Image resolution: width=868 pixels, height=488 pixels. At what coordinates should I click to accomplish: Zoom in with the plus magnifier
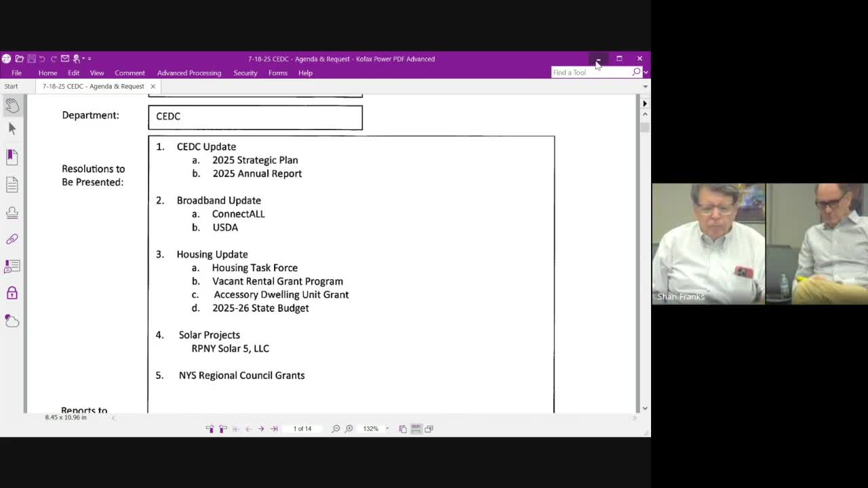[349, 429]
